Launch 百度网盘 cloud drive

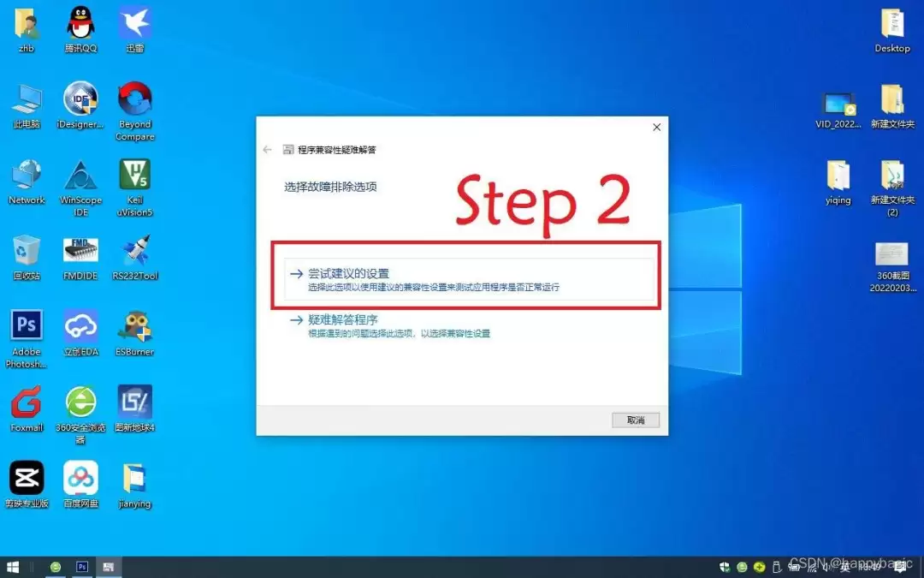pyautogui.click(x=80, y=478)
